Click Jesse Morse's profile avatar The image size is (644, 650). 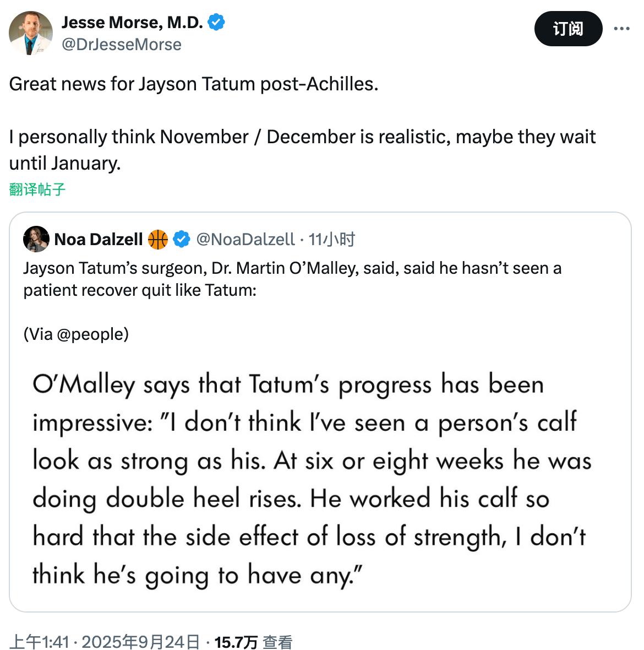coord(31,33)
